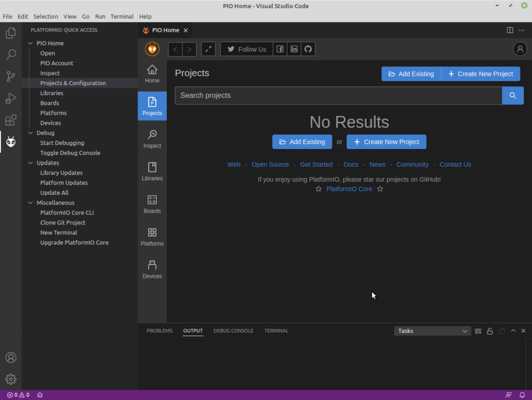Select Start Debugging tree item
532x400 pixels.
79,143
